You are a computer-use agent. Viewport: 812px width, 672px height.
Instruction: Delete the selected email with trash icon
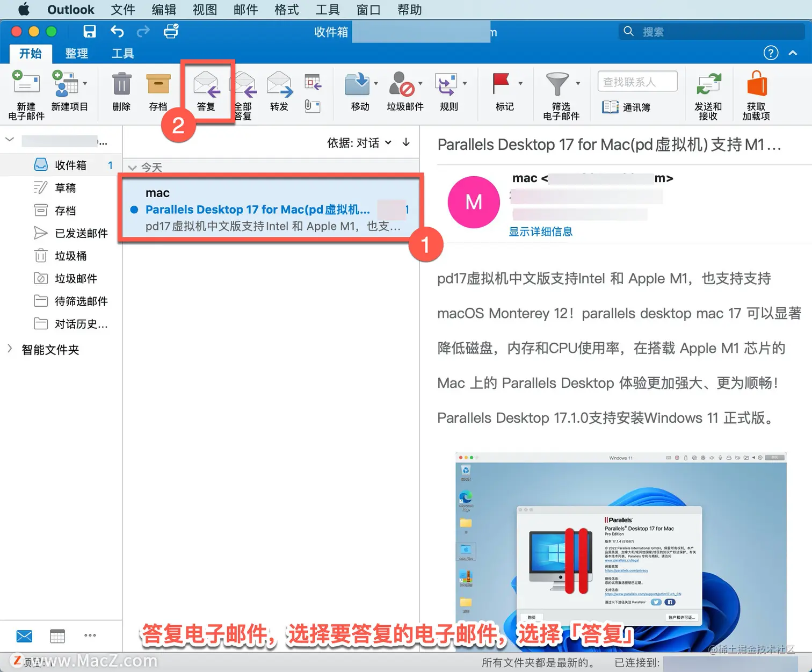click(x=122, y=83)
